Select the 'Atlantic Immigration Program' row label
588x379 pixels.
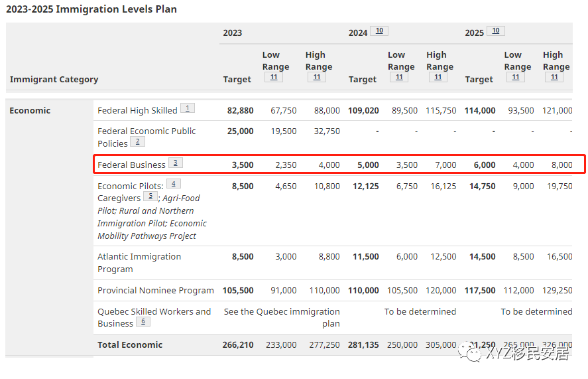pyautogui.click(x=139, y=263)
